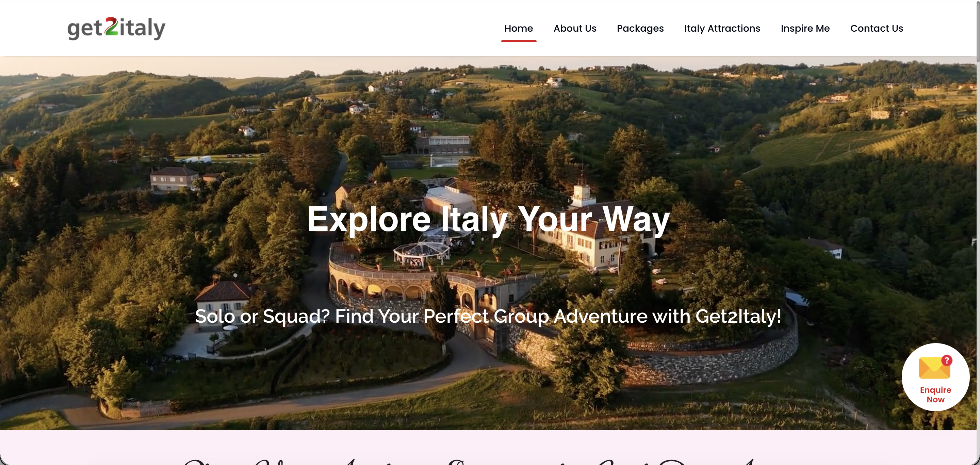Click the envelope icon in Enquire widget
Image resolution: width=980 pixels, height=465 pixels.
point(934,368)
